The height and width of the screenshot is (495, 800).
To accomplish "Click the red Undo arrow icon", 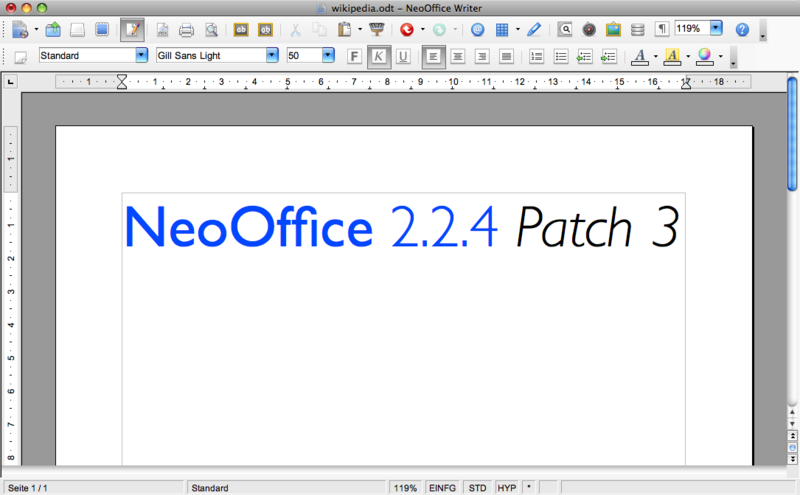I will pos(407,30).
